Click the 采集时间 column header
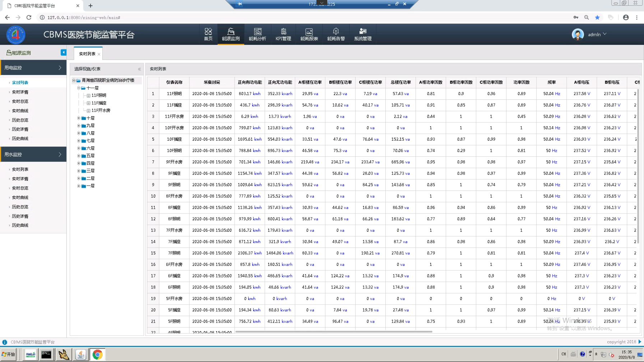The height and width of the screenshot is (362, 644). 212,82
